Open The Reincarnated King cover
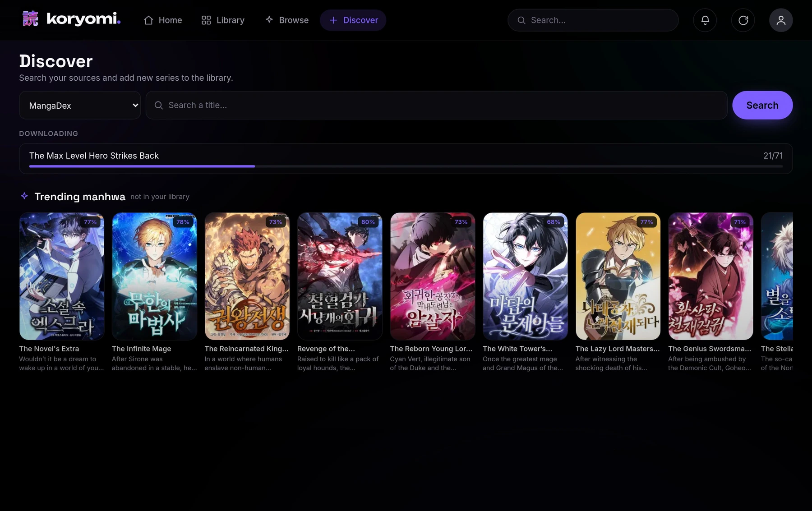This screenshot has height=511, width=812. [247, 276]
